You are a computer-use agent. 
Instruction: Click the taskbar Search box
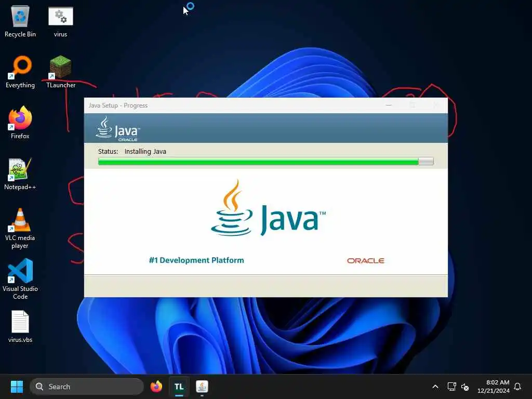pyautogui.click(x=87, y=387)
